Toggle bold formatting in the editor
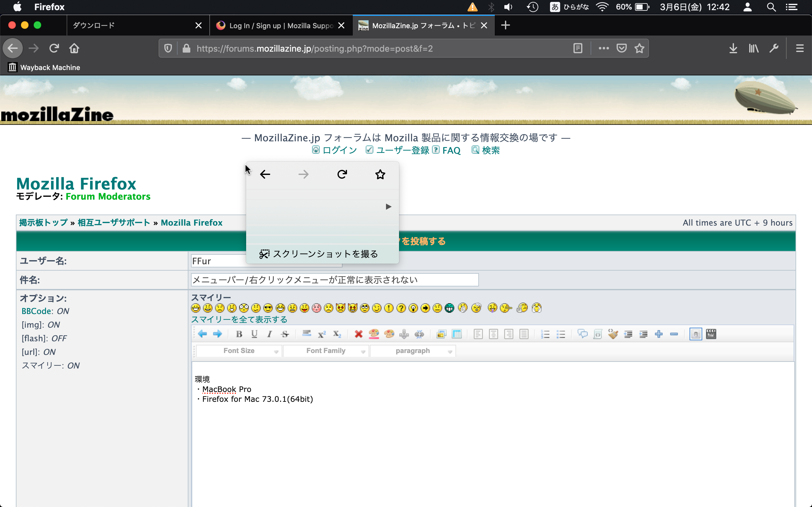Screen dimensions: 812x507 tap(239, 334)
